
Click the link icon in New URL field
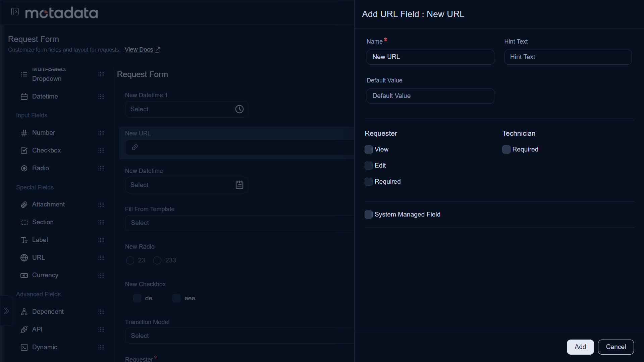point(135,147)
